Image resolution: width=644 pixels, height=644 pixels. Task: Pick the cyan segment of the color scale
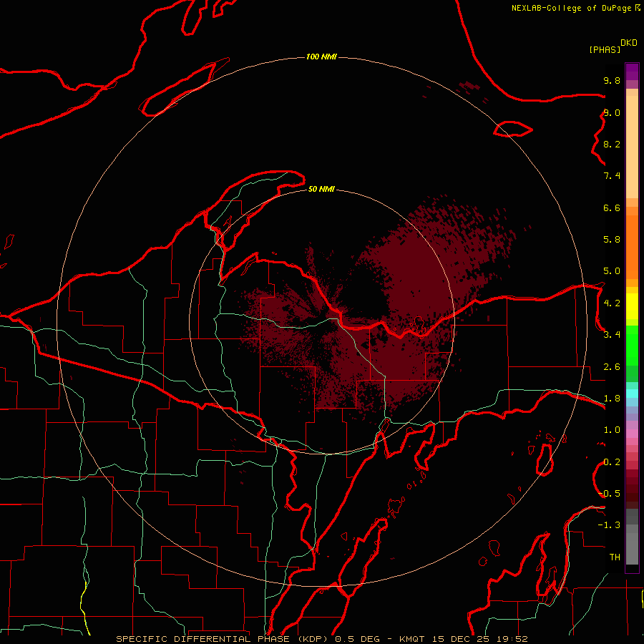point(632,394)
